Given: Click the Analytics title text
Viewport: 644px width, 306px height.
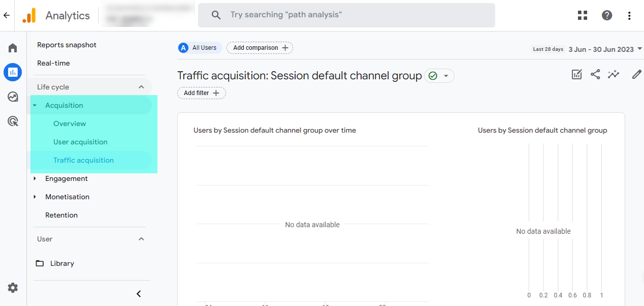Looking at the screenshot, I should point(68,15).
